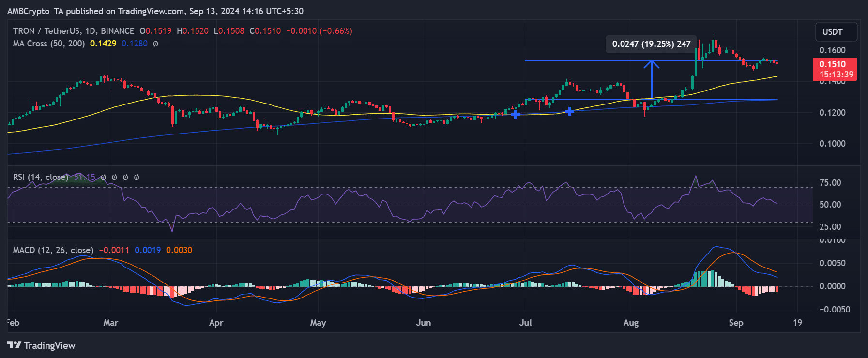Click the 0.0000 MACD axis label
Image resolution: width=868 pixels, height=358 pixels.
click(x=833, y=286)
